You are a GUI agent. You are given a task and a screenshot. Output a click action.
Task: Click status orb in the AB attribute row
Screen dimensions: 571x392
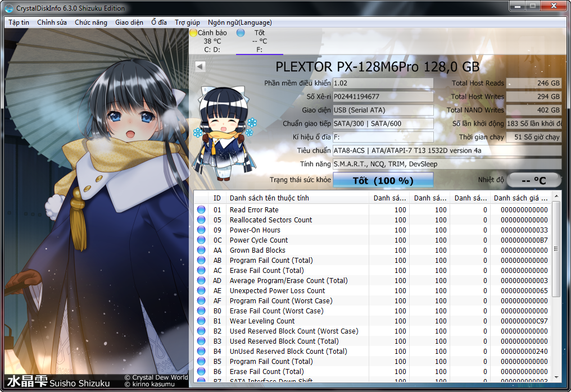pos(201,260)
